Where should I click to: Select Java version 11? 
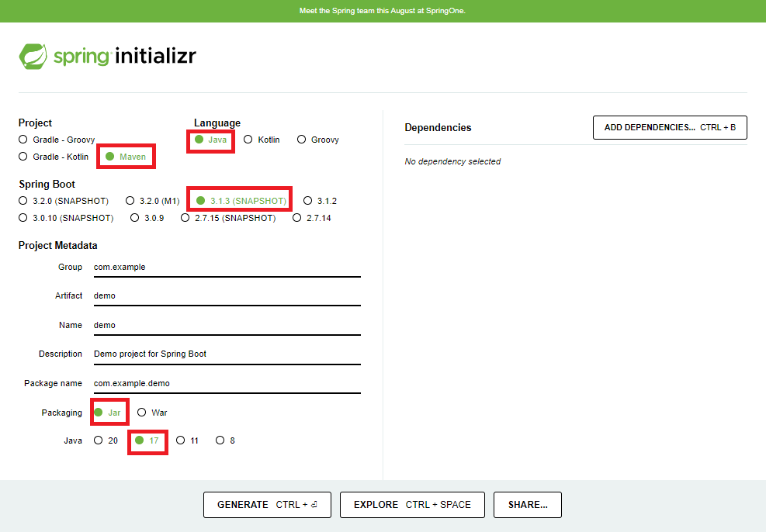(x=188, y=440)
